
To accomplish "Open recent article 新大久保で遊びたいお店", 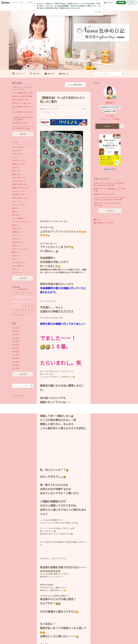I will pyautogui.click(x=20, y=99).
